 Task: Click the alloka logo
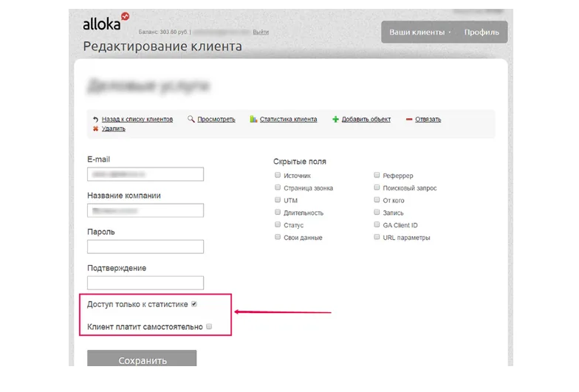point(106,22)
